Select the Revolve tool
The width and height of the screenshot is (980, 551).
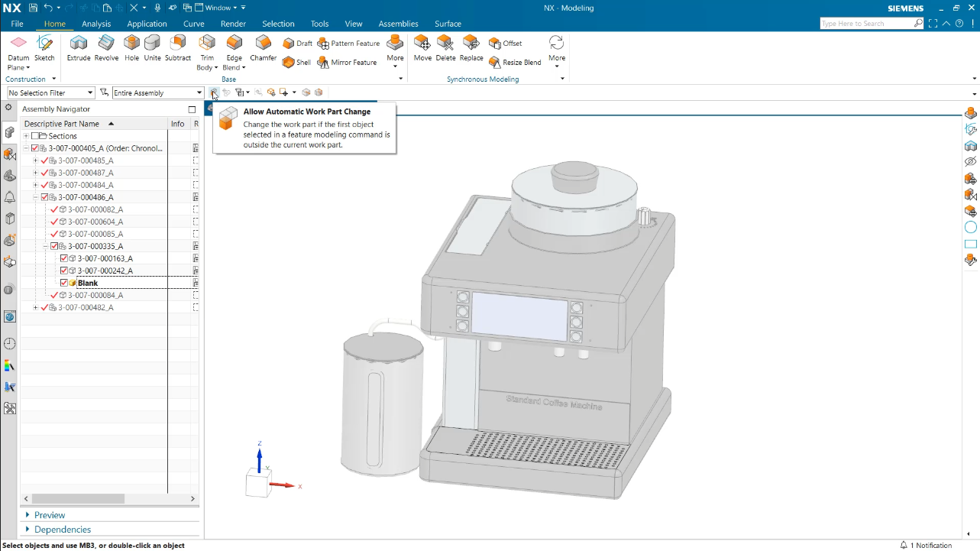[106, 47]
